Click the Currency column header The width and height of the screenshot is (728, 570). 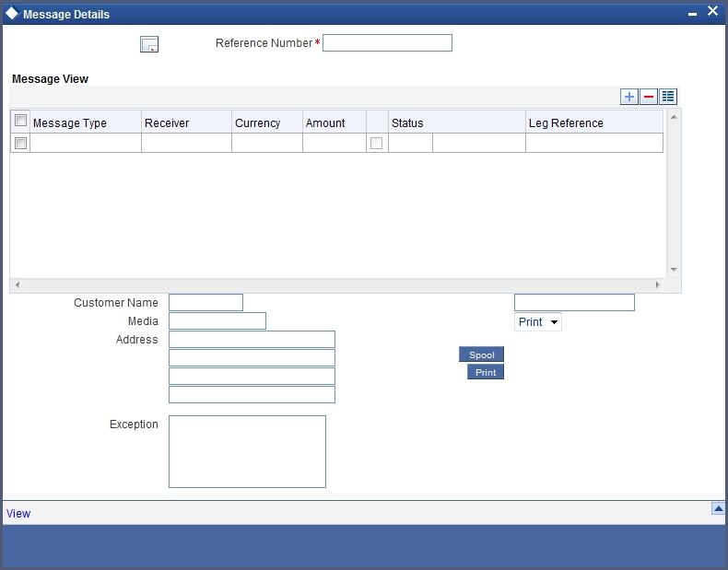tap(267, 122)
